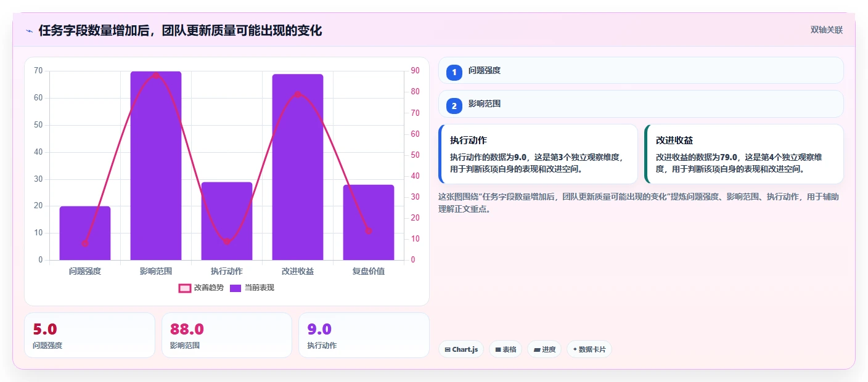Open the 问题强度 list row
The width and height of the screenshot is (868, 382).
(x=641, y=70)
